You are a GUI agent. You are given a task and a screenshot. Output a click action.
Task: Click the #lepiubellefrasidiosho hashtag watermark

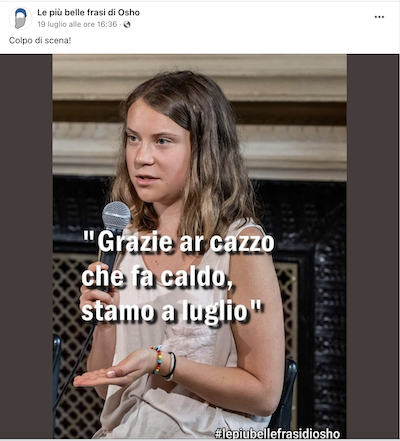277,433
